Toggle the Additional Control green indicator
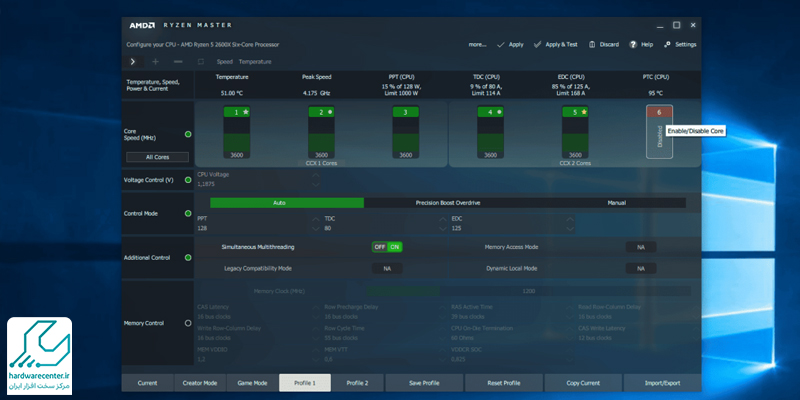 click(x=188, y=258)
